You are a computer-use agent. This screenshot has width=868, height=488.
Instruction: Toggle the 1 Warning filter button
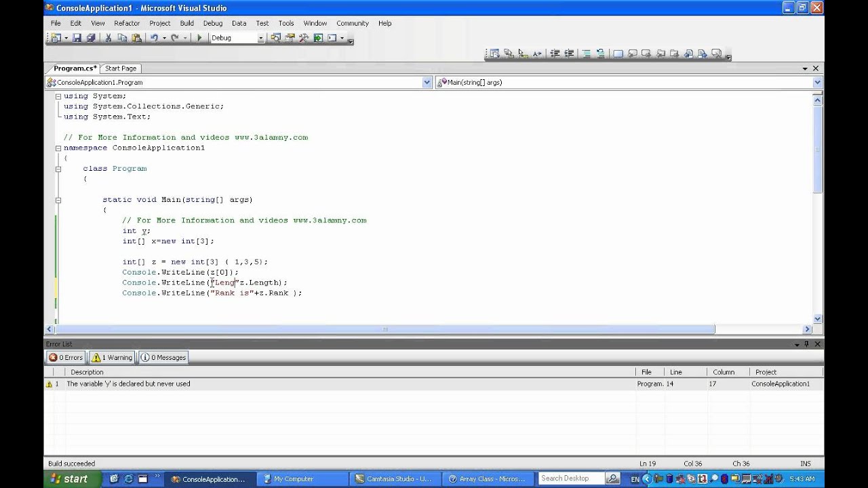(112, 357)
